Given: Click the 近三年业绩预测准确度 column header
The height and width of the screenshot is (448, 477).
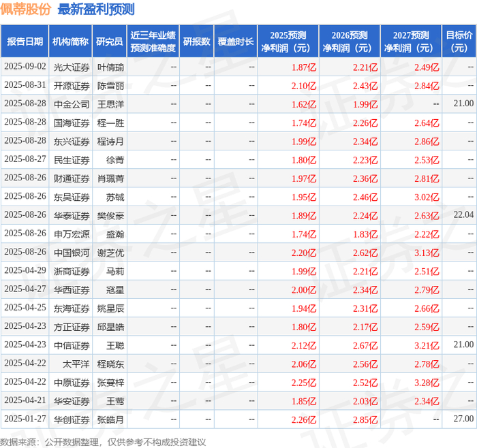Looking at the screenshot, I should tap(153, 42).
